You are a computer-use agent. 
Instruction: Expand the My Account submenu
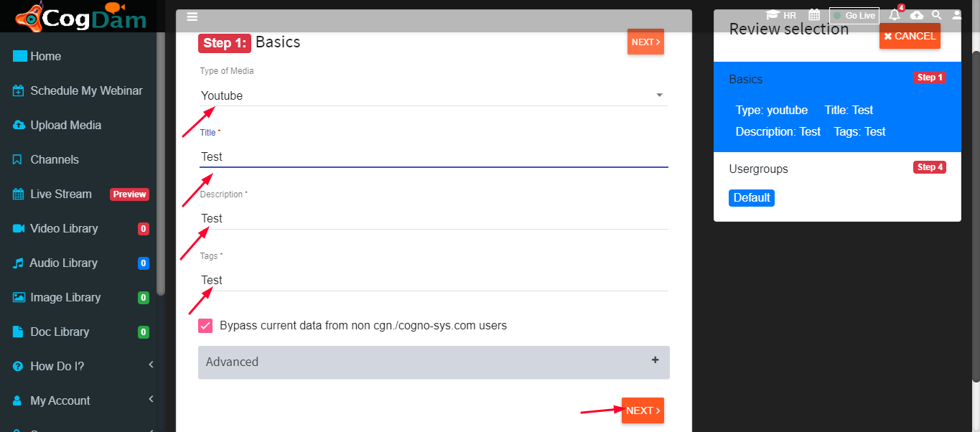[x=83, y=400]
